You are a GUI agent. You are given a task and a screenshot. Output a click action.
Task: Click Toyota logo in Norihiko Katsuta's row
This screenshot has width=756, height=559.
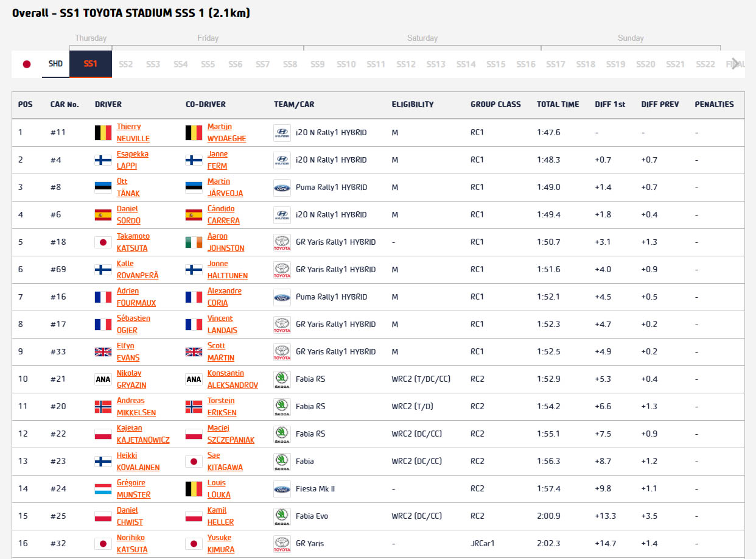coord(282,544)
